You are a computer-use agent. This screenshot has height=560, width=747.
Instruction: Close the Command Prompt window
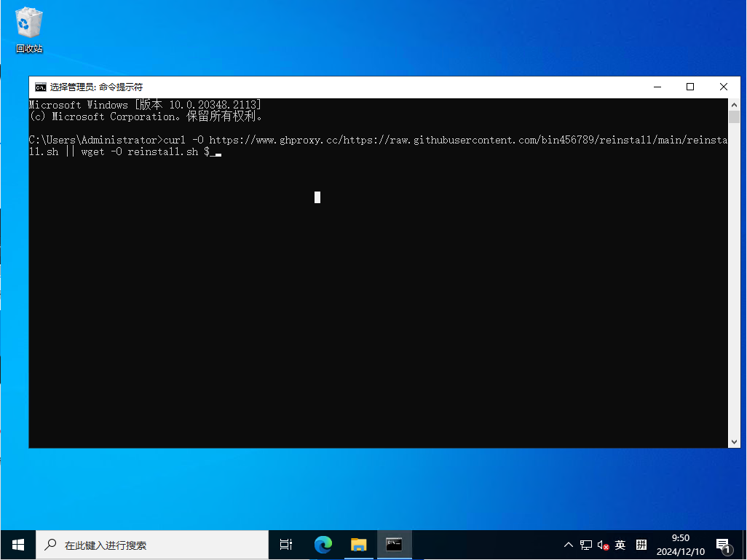(x=723, y=87)
